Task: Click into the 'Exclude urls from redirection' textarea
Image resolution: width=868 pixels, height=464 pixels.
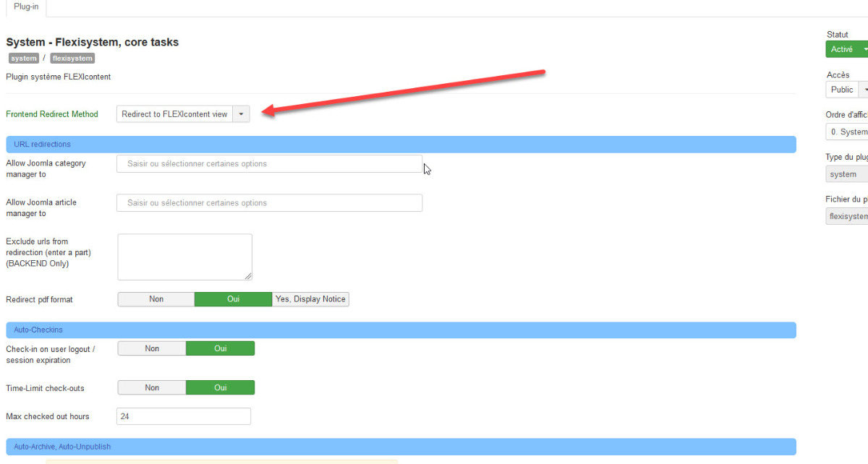Action: (185, 257)
